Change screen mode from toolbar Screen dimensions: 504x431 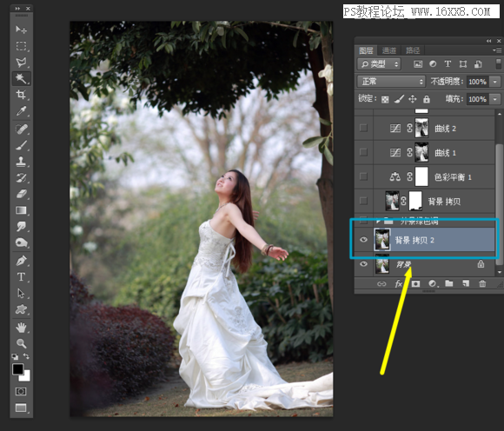click(21, 408)
